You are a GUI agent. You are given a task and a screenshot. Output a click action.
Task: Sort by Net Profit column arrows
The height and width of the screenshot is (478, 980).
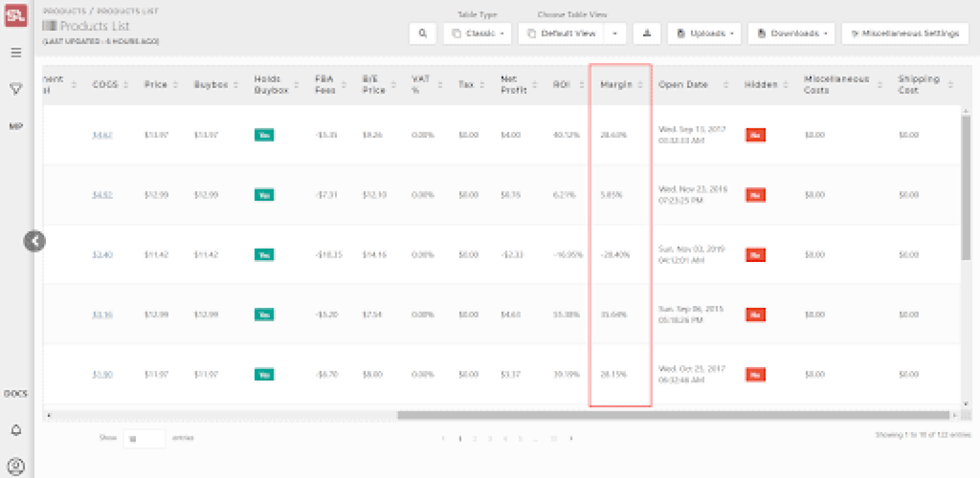(534, 84)
